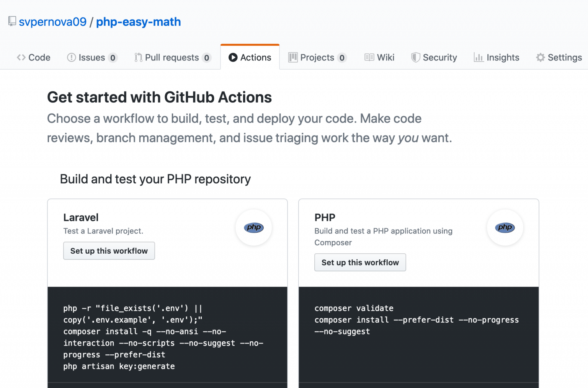Viewport: 588px width, 388px height.
Task: Click the Actions play icon
Action: pyautogui.click(x=233, y=57)
